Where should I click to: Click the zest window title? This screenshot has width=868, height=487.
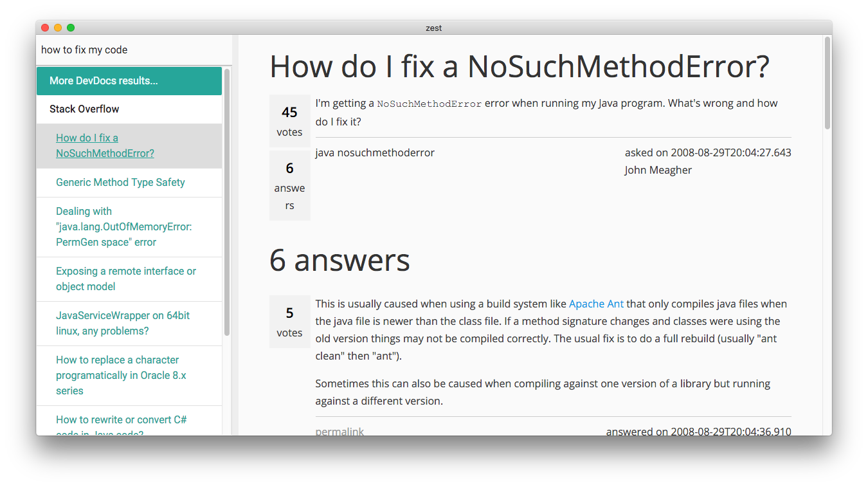(434, 28)
